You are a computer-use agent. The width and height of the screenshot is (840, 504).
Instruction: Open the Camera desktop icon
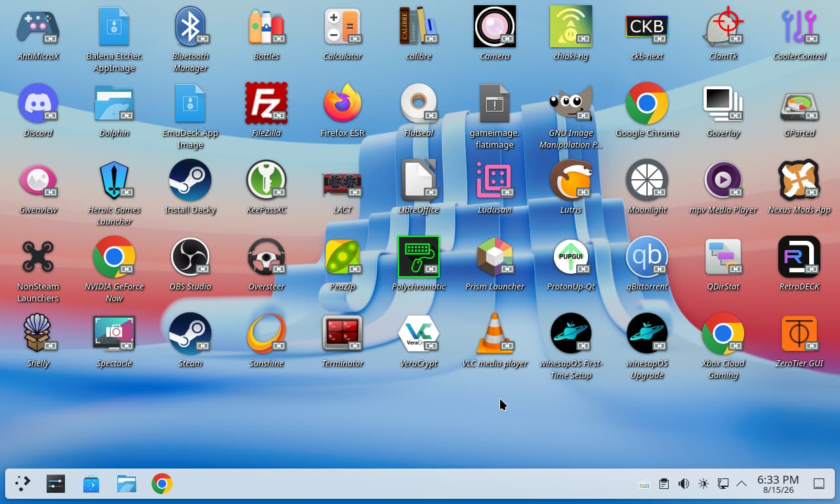(495, 27)
